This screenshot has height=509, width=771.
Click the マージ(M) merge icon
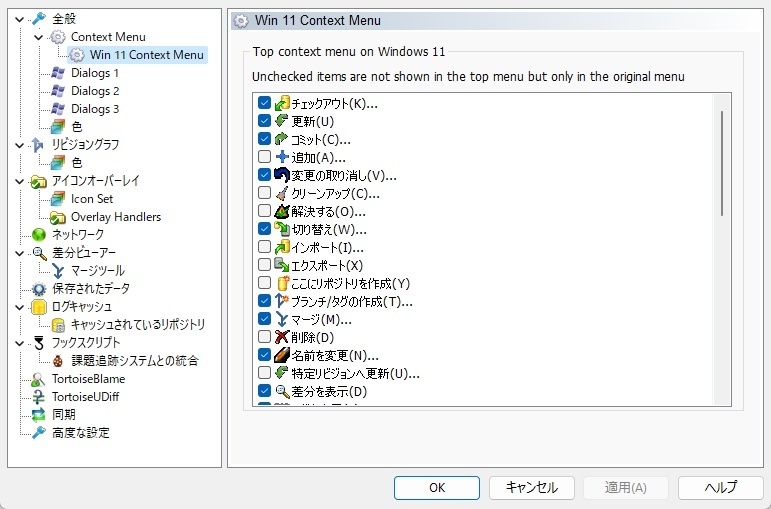coord(282,320)
